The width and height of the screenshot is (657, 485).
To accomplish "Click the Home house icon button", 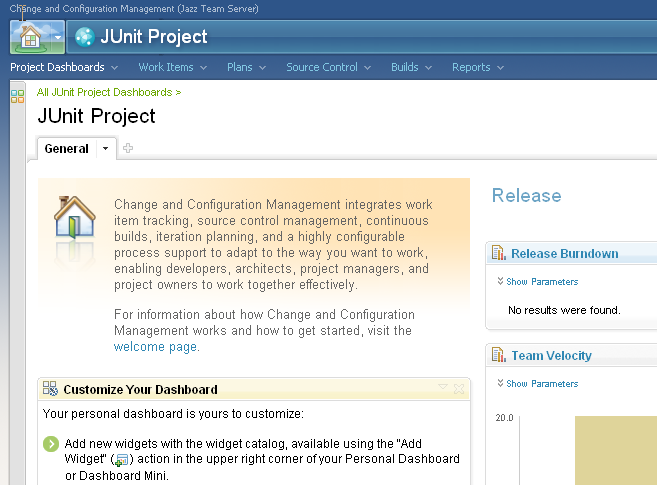I will (30, 37).
